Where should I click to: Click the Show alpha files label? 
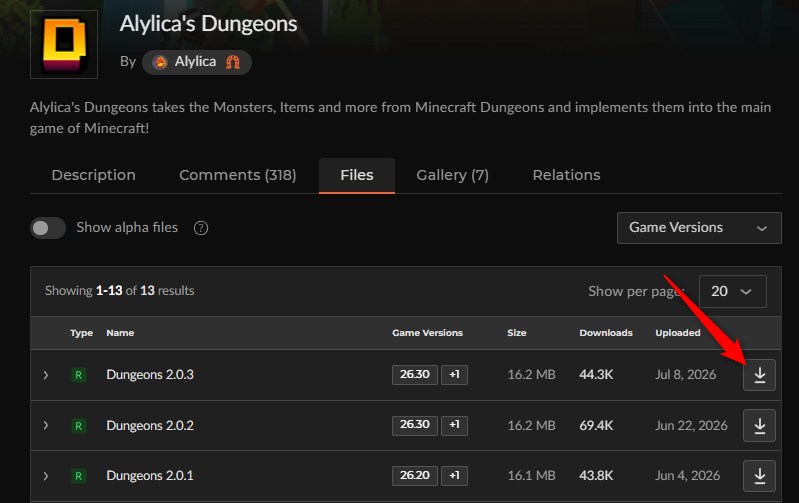click(127, 227)
